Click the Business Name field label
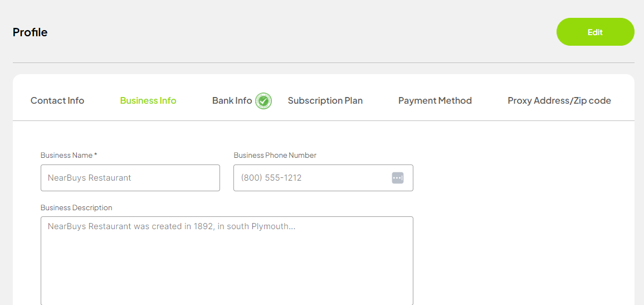The image size is (644, 305). tap(66, 156)
